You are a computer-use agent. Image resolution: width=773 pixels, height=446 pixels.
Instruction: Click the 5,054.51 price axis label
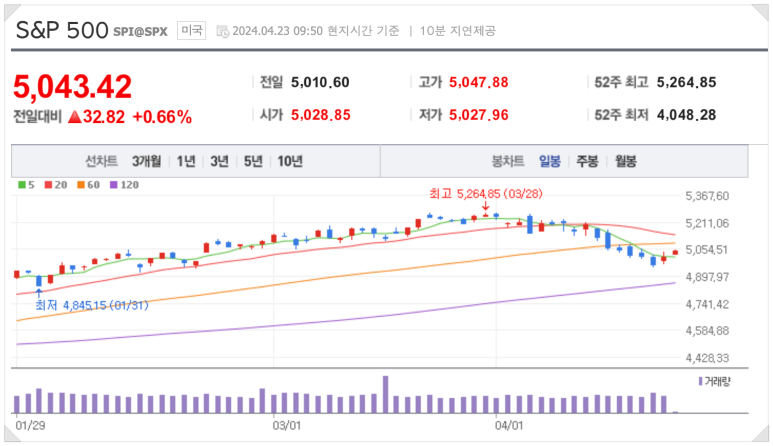(x=707, y=250)
